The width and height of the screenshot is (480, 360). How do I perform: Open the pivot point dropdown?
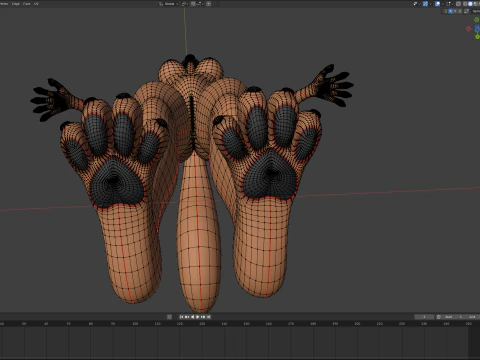(185, 4)
